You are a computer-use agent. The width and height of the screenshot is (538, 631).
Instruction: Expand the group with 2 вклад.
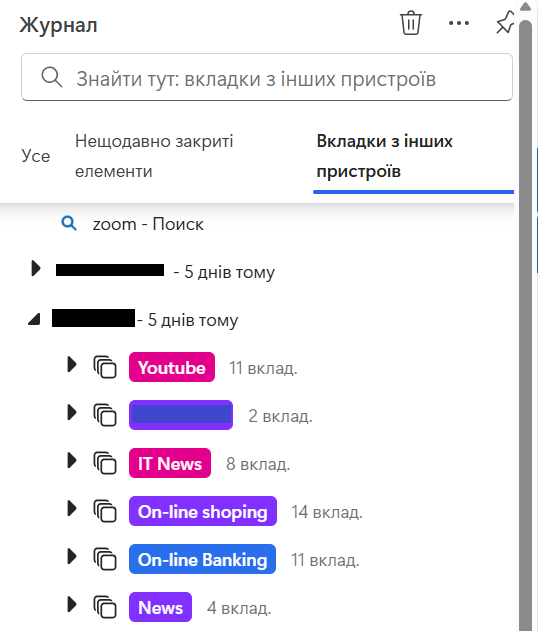72,412
